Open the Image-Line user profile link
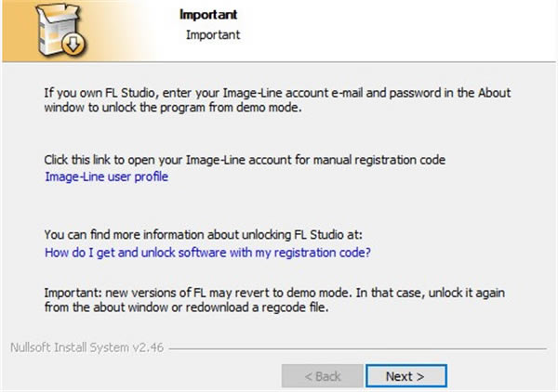Image resolution: width=558 pixels, height=392 pixels. (106, 176)
